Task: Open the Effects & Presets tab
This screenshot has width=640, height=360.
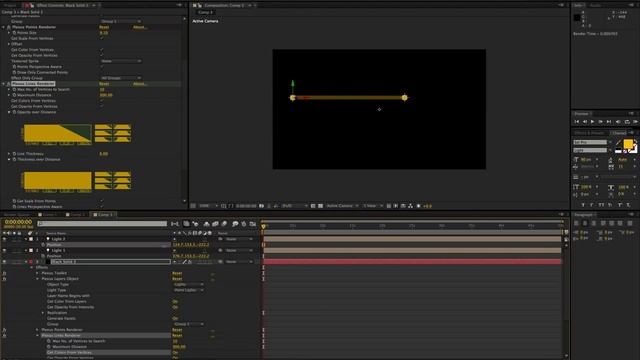Action: 589,133
